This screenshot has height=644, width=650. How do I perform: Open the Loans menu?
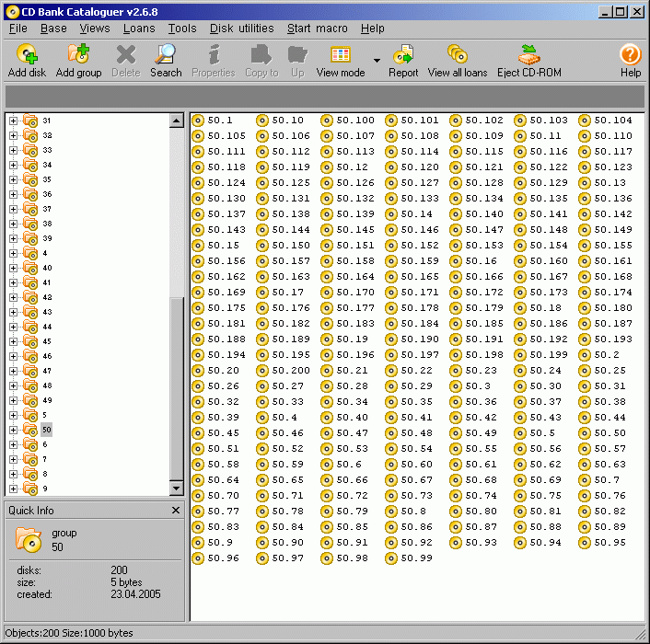coord(139,29)
